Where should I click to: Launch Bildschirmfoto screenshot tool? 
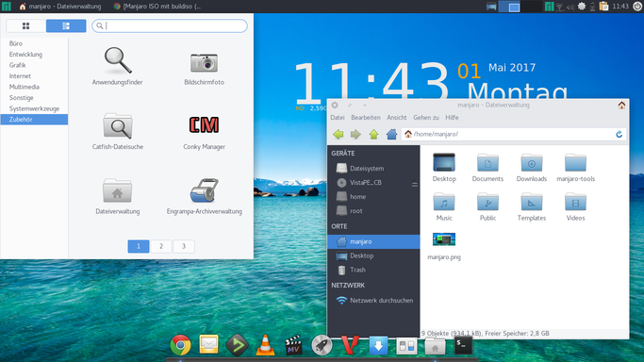[204, 68]
